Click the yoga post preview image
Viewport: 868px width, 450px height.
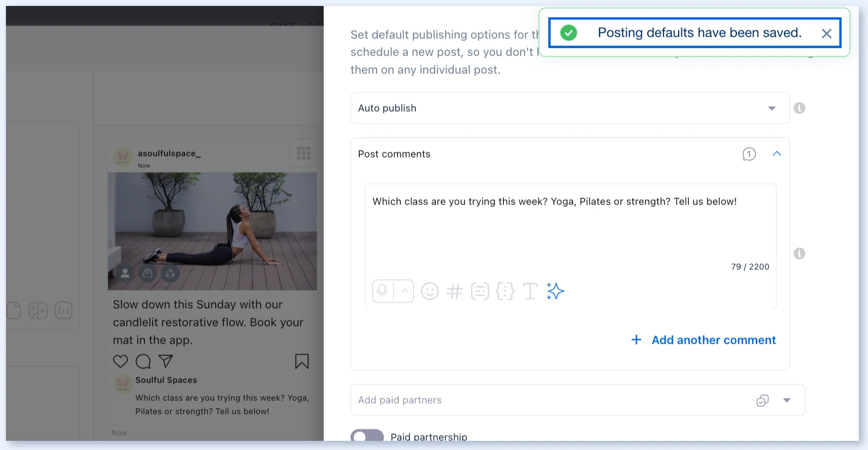tap(213, 231)
